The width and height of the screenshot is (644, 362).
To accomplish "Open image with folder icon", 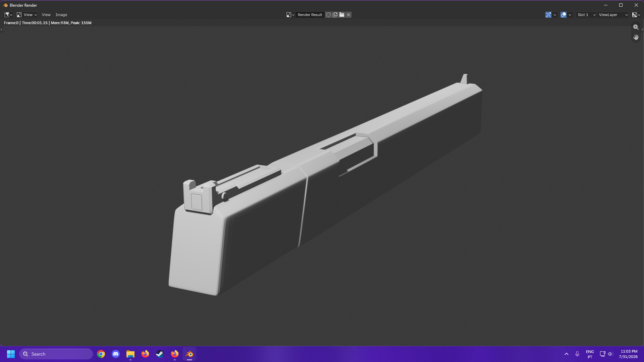I will 342,15.
